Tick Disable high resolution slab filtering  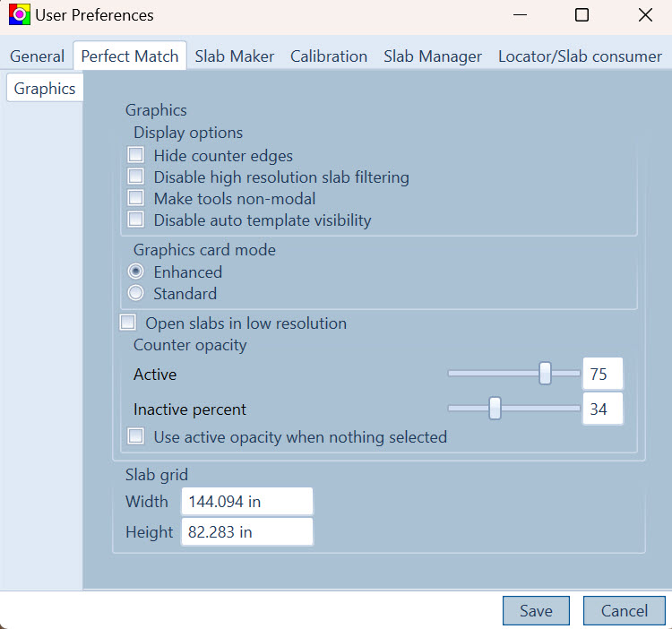[x=136, y=177]
